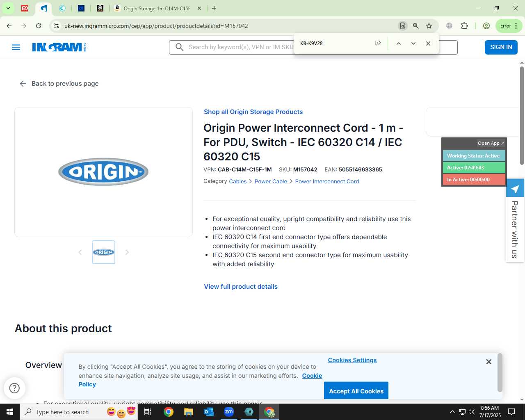Open Shop all Origin Storage Products
The width and height of the screenshot is (525, 420).
(x=253, y=112)
